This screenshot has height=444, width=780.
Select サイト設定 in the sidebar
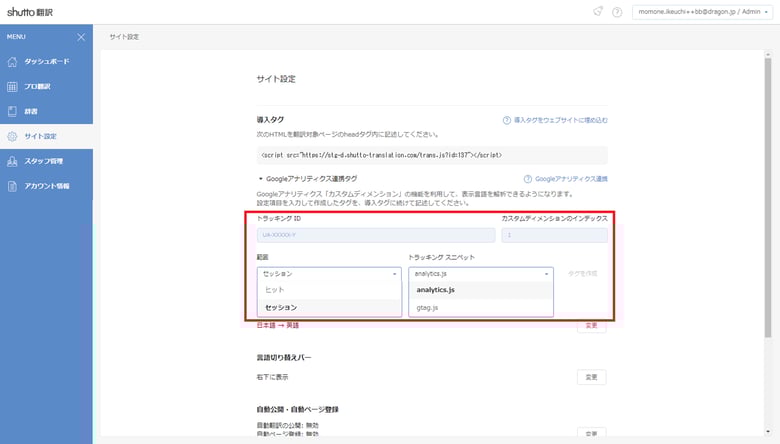tap(46, 136)
